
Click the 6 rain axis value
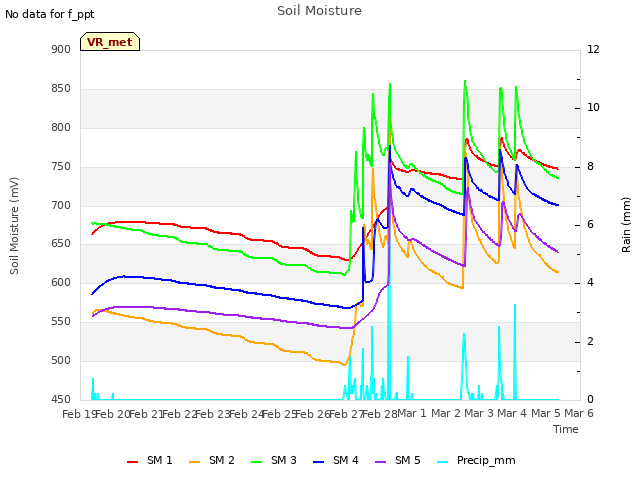(x=590, y=225)
